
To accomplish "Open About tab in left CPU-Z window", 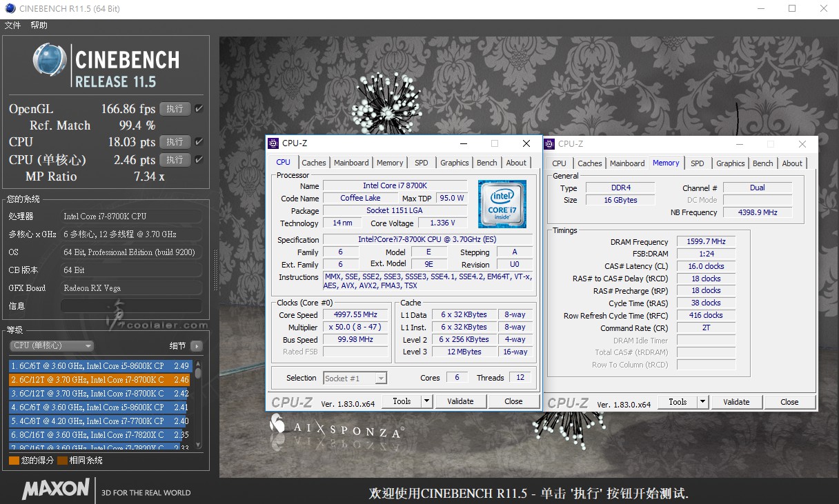I will [x=516, y=163].
